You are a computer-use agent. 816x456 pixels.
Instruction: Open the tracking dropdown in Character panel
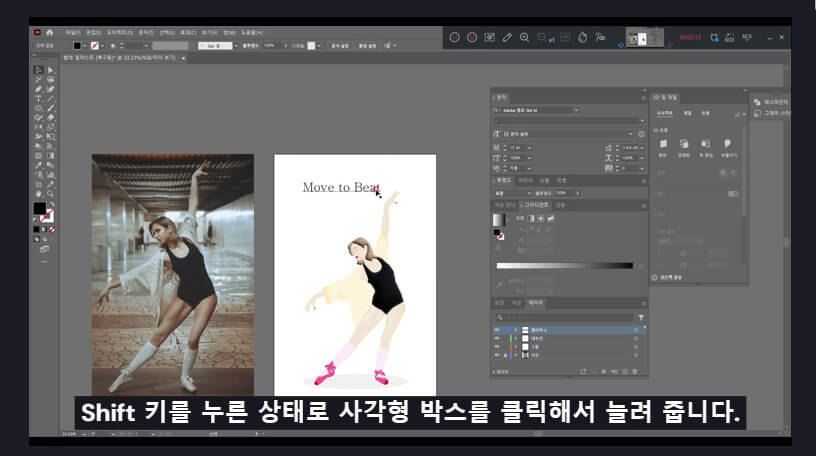(642, 169)
